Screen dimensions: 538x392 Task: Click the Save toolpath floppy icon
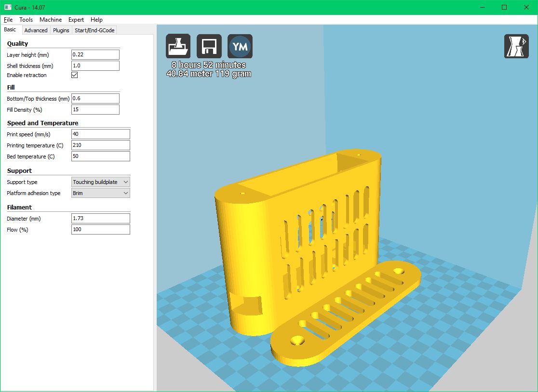(209, 46)
